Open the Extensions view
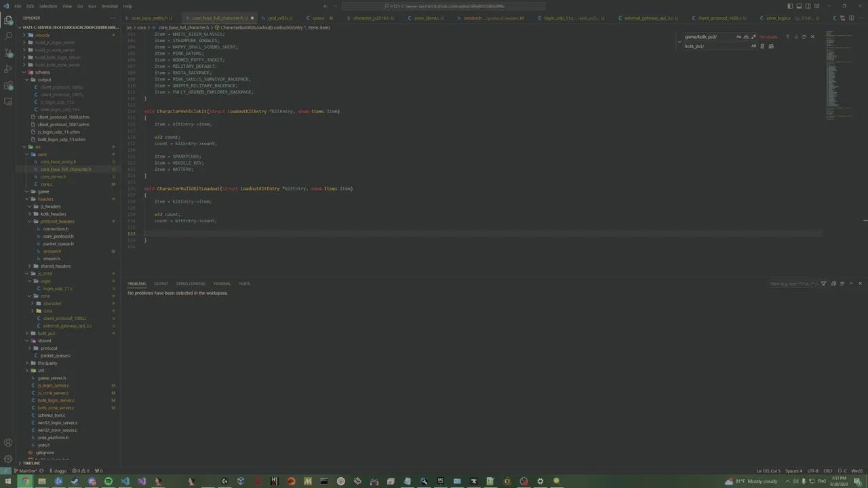This screenshot has height=488, width=868. click(x=8, y=85)
